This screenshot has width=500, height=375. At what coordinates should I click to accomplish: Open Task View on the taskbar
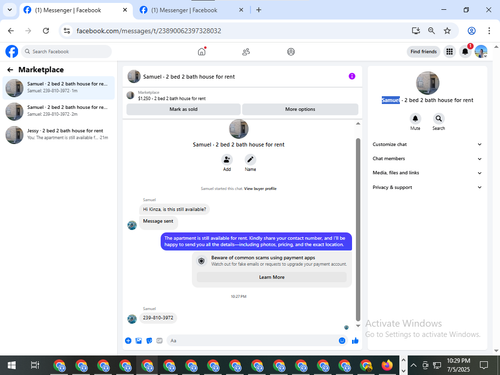35,365
